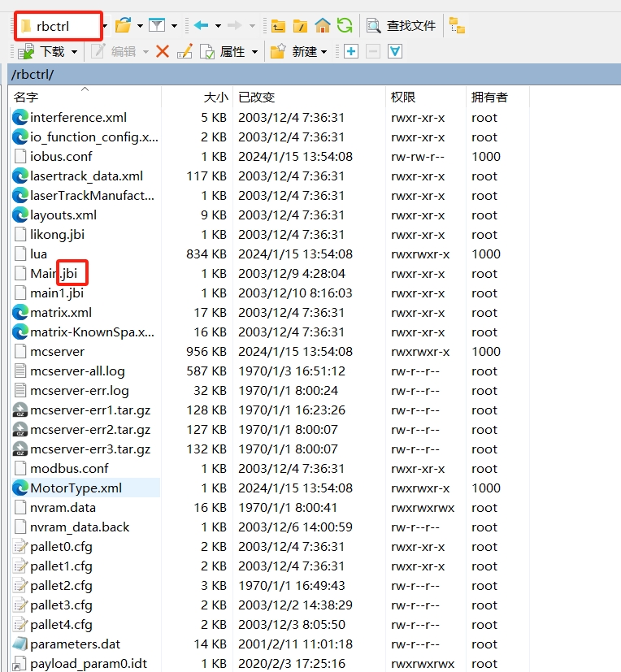This screenshot has width=621, height=672.
Task: Click the 查找文件 find files button
Action: tap(402, 26)
